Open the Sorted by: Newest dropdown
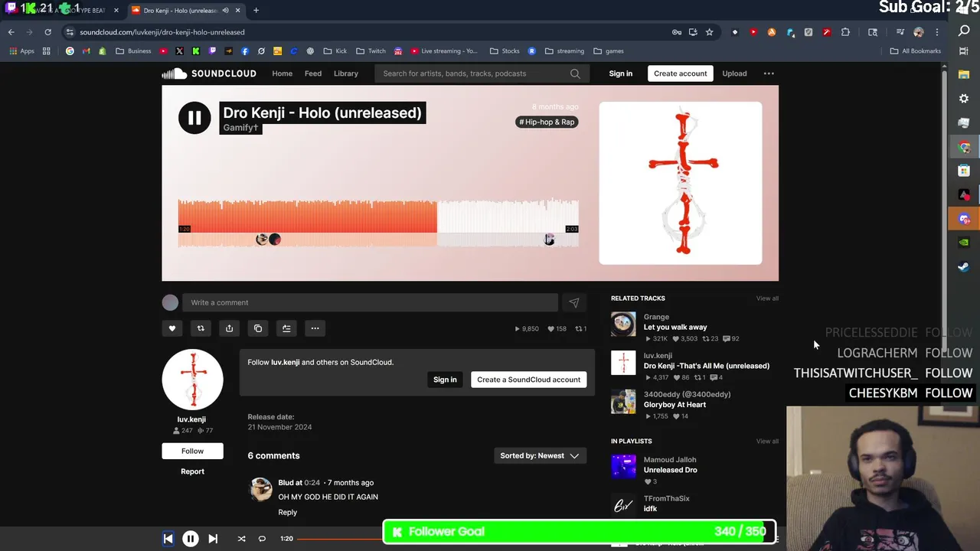This screenshot has width=980, height=551. [540, 455]
